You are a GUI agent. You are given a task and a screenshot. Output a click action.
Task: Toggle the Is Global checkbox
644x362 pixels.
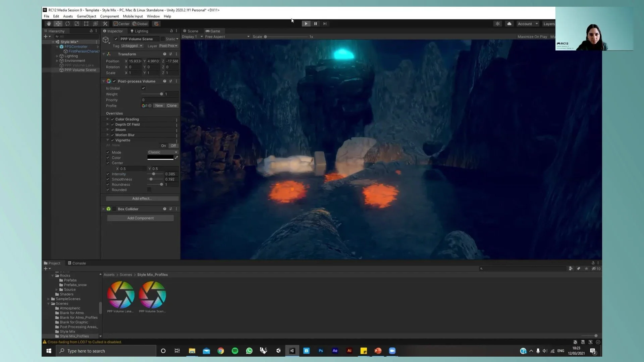pos(144,88)
